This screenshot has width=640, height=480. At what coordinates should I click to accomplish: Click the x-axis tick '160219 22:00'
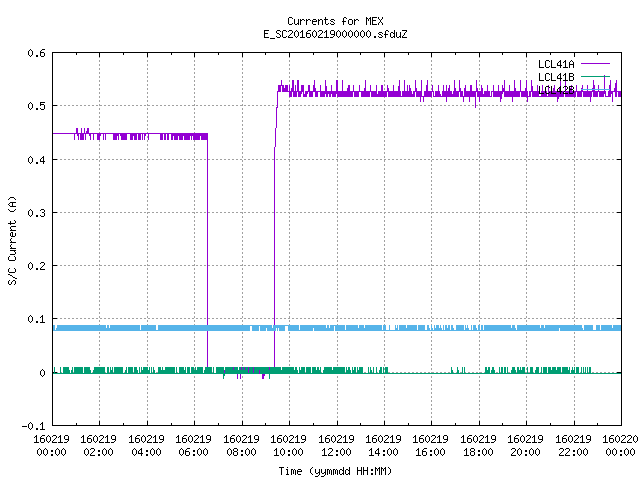[573, 445]
